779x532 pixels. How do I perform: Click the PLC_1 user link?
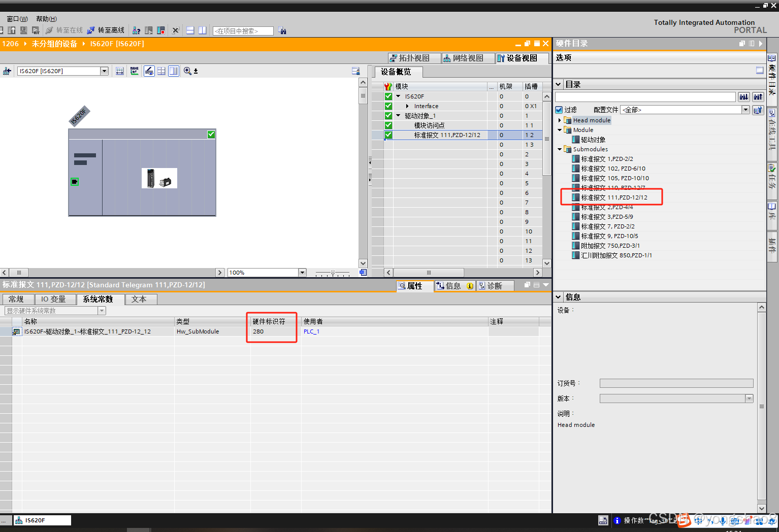pos(311,331)
